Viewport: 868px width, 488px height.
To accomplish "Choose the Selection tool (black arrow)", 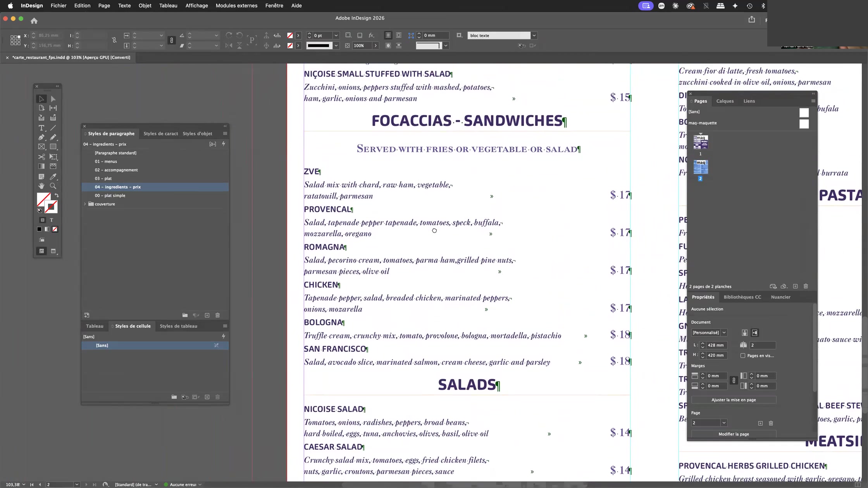I will coord(41,99).
